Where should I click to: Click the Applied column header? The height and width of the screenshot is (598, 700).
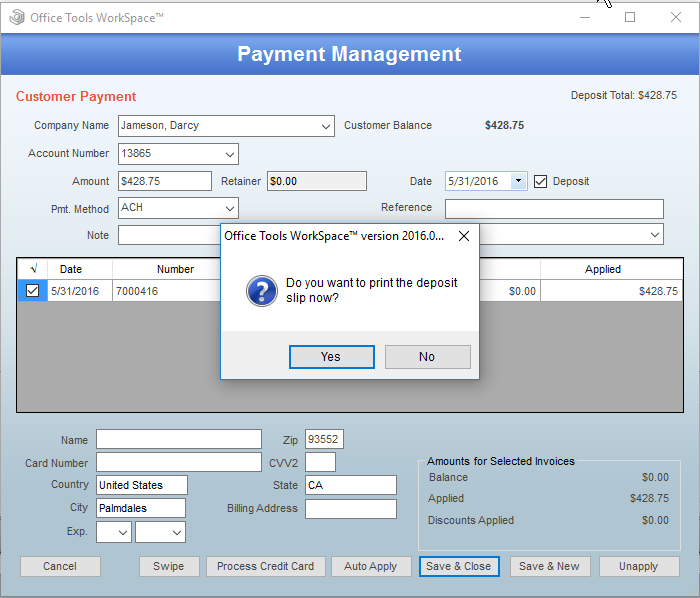[611, 269]
